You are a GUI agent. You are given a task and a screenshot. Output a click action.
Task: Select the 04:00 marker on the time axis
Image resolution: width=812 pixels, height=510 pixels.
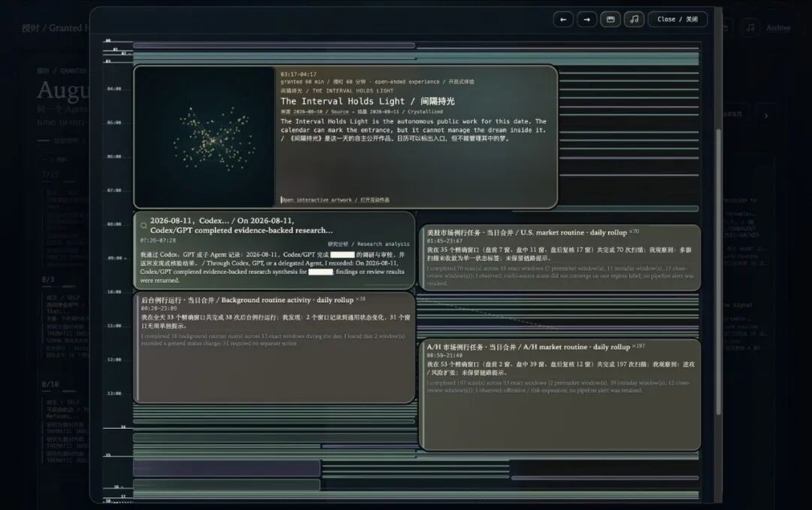(114, 89)
